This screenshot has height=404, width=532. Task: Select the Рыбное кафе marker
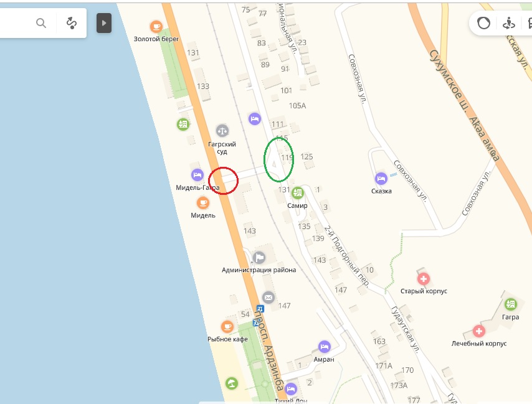point(227,327)
